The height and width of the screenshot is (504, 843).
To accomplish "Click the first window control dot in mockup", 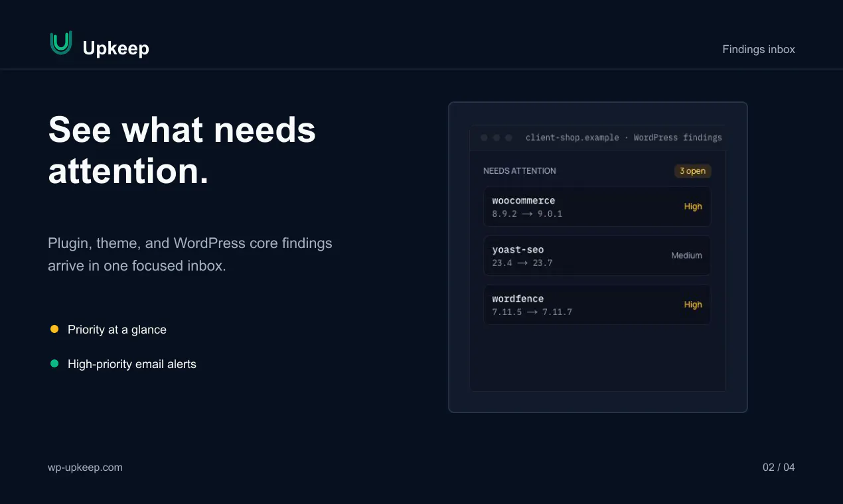I will pyautogui.click(x=484, y=138).
